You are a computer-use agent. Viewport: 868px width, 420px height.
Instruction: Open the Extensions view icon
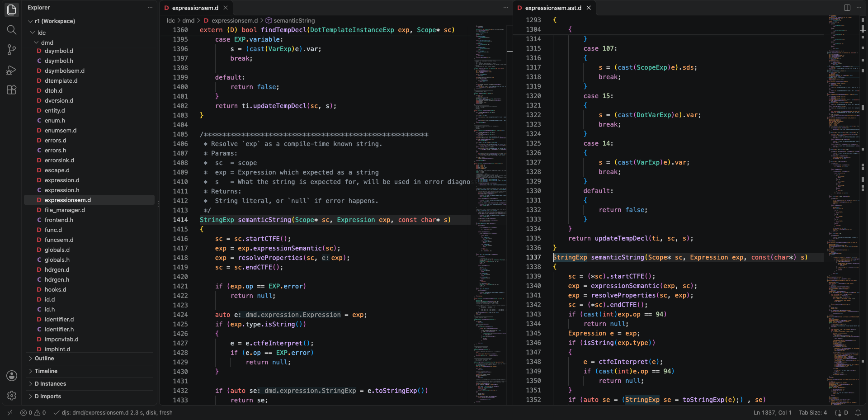12,90
